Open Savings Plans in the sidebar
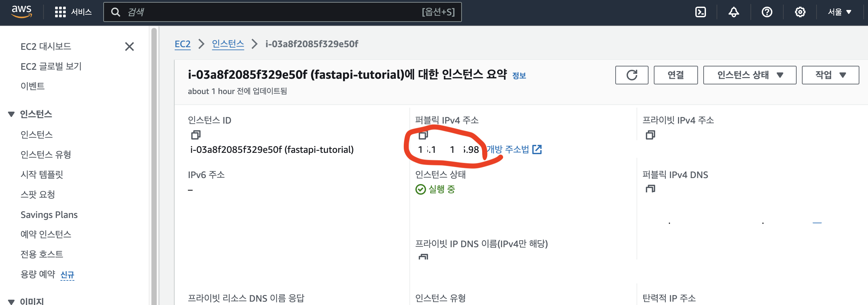868x305 pixels. click(49, 215)
